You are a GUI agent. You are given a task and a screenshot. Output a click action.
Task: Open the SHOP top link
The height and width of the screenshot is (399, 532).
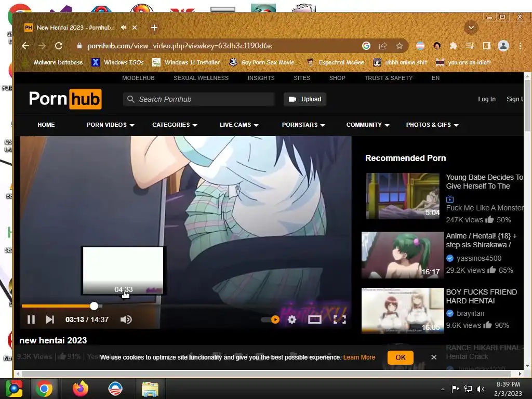pos(337,78)
